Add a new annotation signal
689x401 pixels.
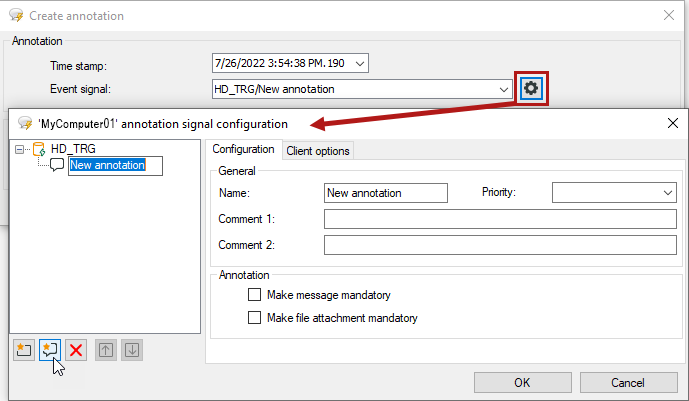(x=49, y=350)
